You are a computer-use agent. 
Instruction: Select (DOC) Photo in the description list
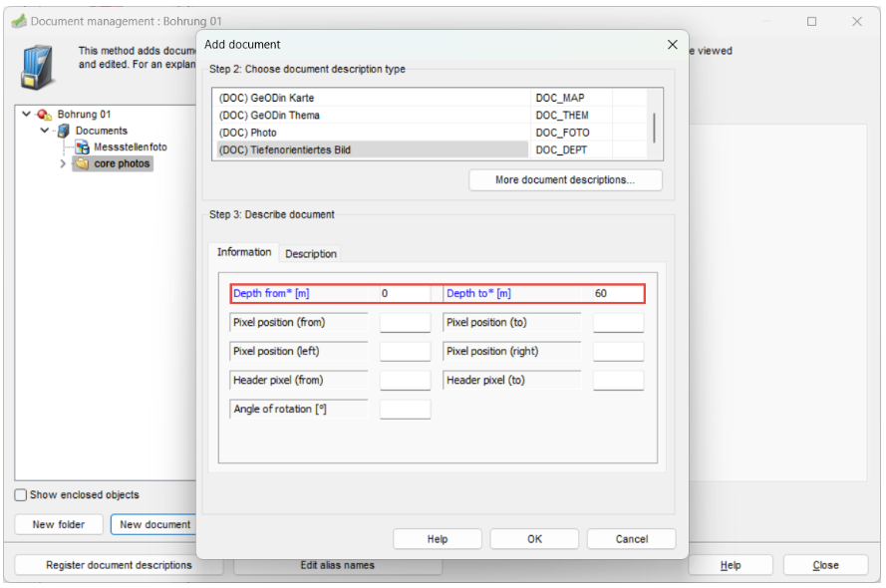coord(371,133)
